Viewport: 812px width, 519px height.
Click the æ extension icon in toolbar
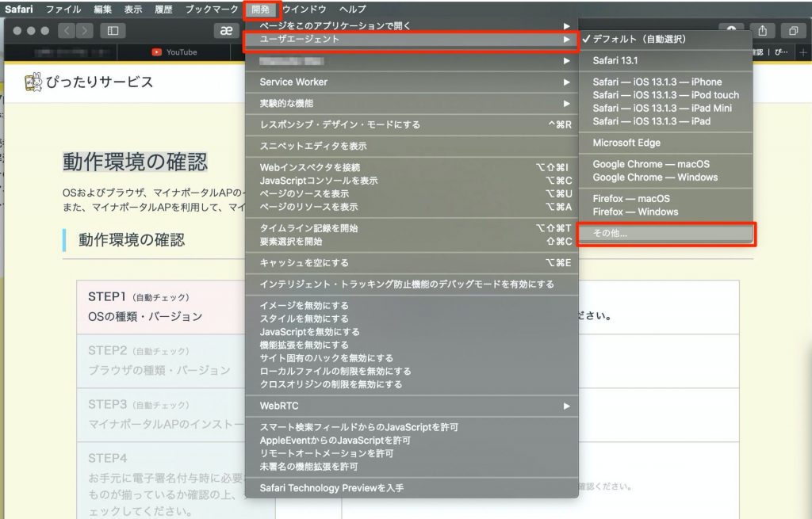226,31
